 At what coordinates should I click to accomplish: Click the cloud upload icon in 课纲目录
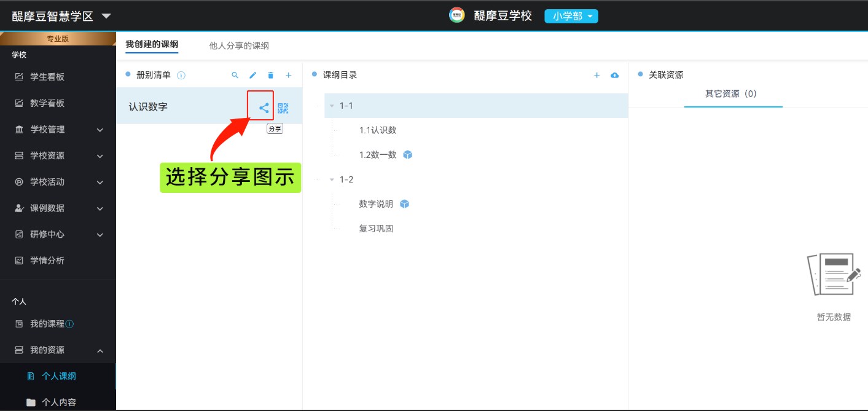tap(614, 76)
